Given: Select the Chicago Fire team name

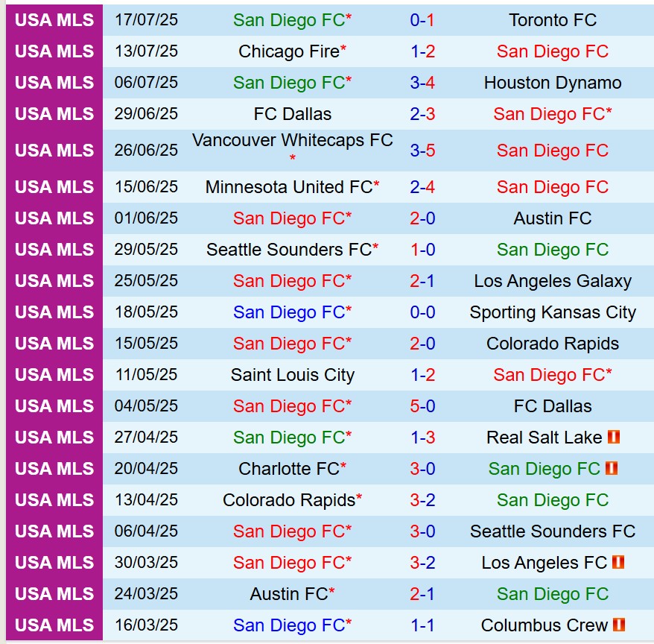Looking at the screenshot, I should pos(289,51).
